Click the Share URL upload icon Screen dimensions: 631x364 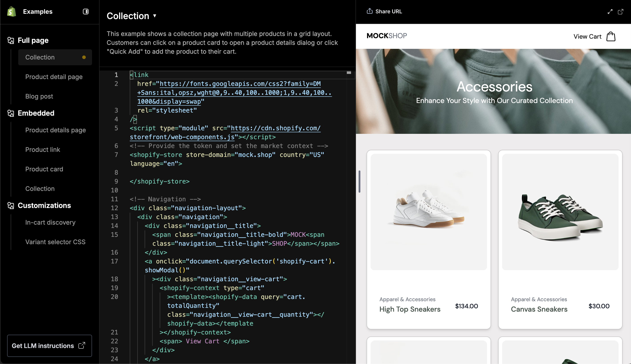(x=369, y=11)
